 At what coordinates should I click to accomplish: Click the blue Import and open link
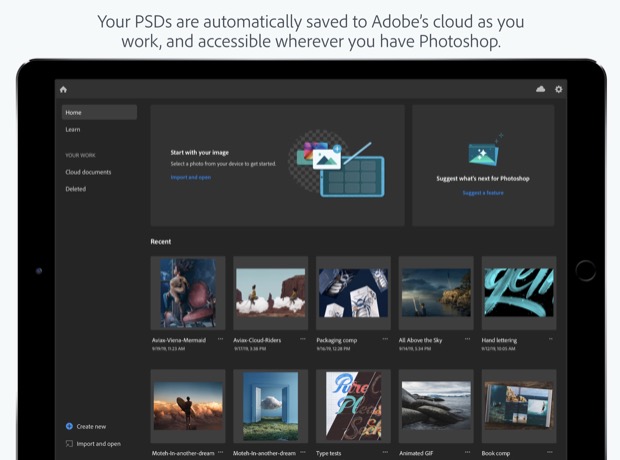pyautogui.click(x=191, y=178)
